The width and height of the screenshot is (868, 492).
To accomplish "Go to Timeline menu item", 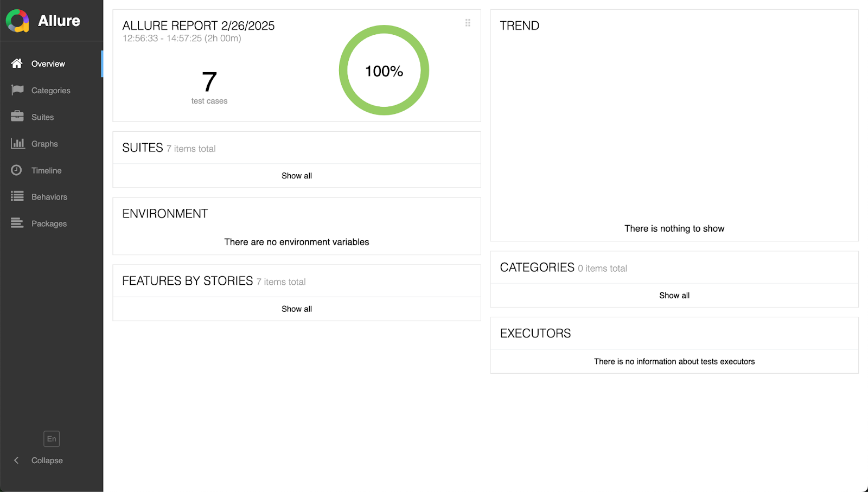I will click(x=47, y=170).
